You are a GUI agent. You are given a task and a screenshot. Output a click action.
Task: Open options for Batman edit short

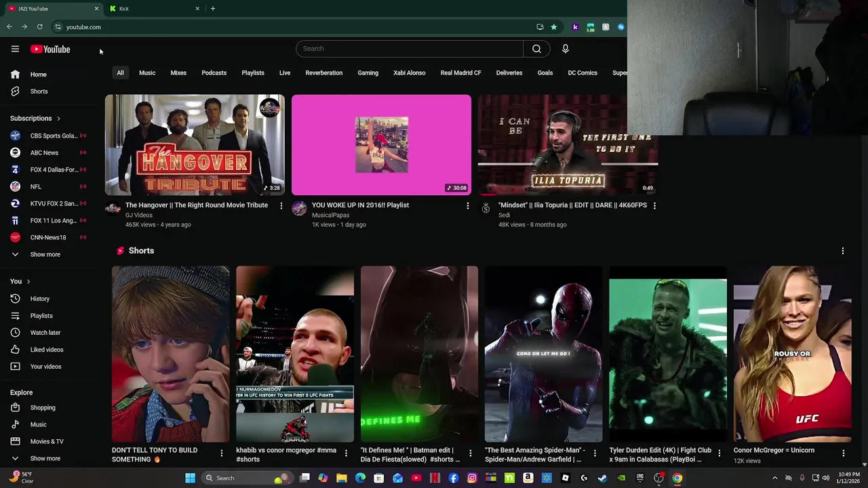(x=470, y=453)
